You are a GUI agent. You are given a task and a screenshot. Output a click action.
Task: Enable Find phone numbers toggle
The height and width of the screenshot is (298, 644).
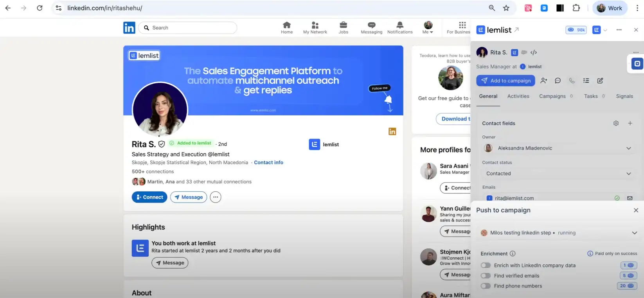tap(486, 286)
